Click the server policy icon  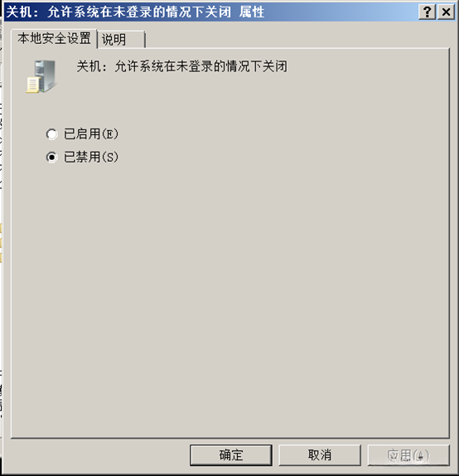pyautogui.click(x=41, y=76)
